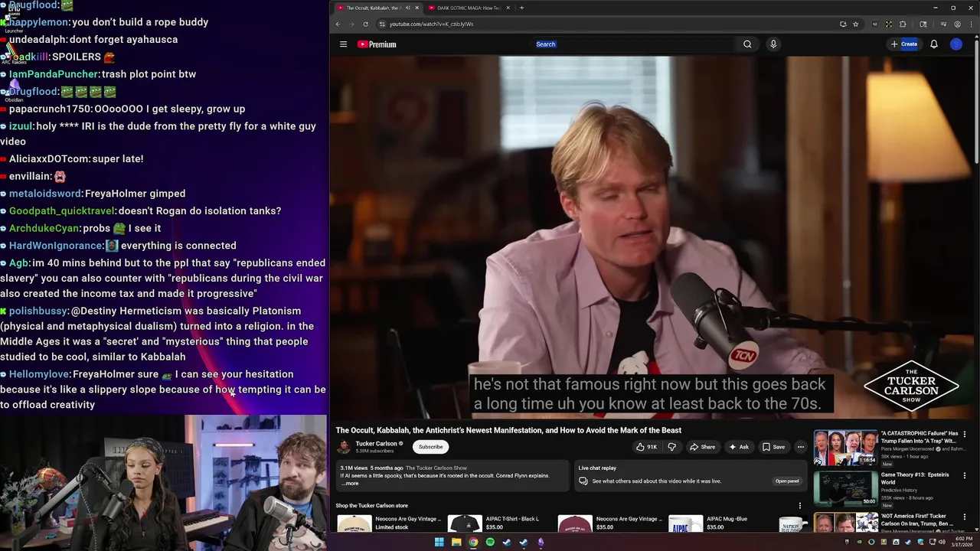Open taskbar clock showing 6:02 PM
980x551 pixels.
coord(962,542)
